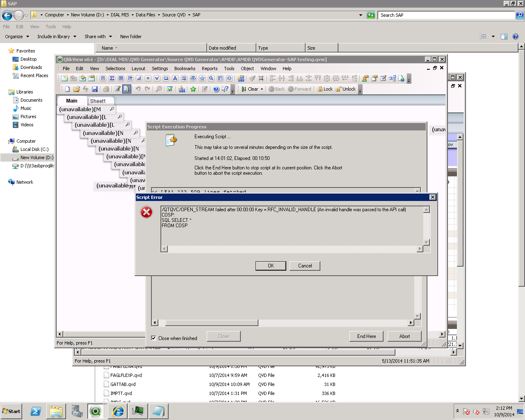Open the Selections menu in QlikView
Viewport: 525px width, 420px height.
point(115,68)
